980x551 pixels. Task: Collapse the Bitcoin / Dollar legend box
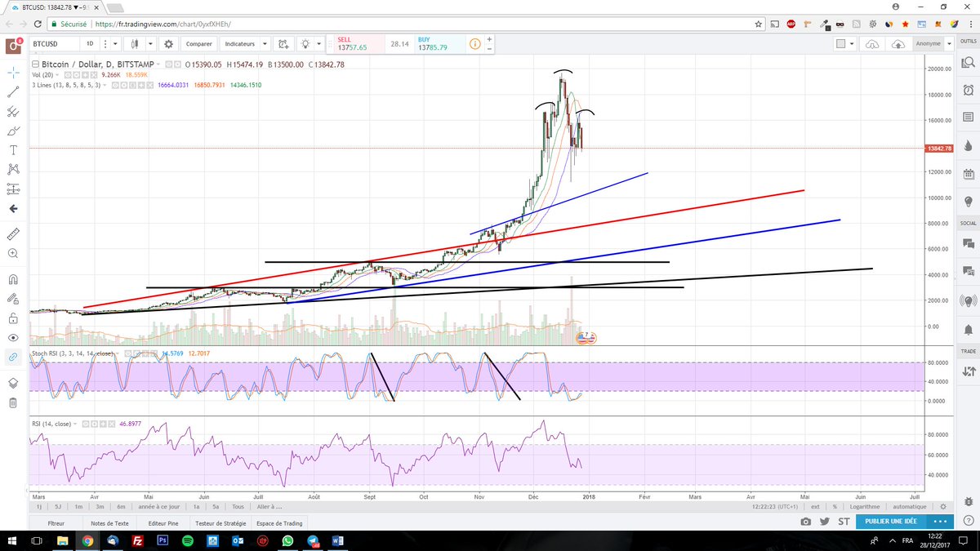[x=35, y=64]
